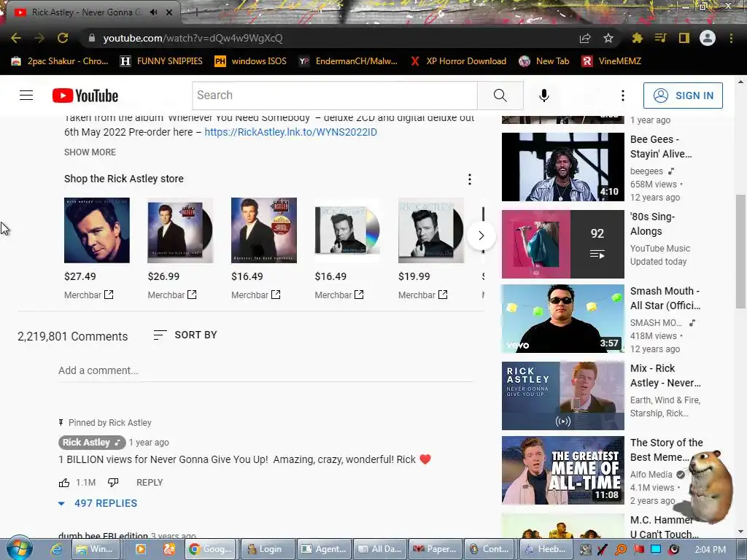Open the Windows Start orb
This screenshot has width=747, height=560.
19,548
